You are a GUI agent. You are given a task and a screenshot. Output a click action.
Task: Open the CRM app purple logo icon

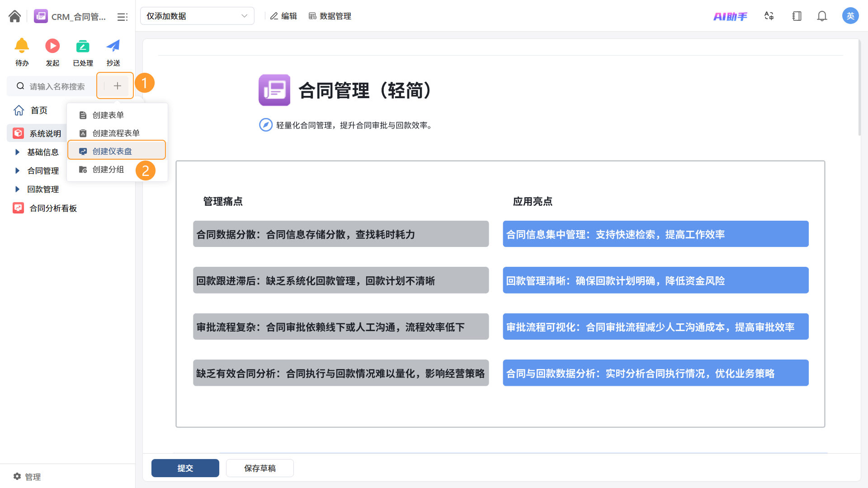pyautogui.click(x=41, y=16)
